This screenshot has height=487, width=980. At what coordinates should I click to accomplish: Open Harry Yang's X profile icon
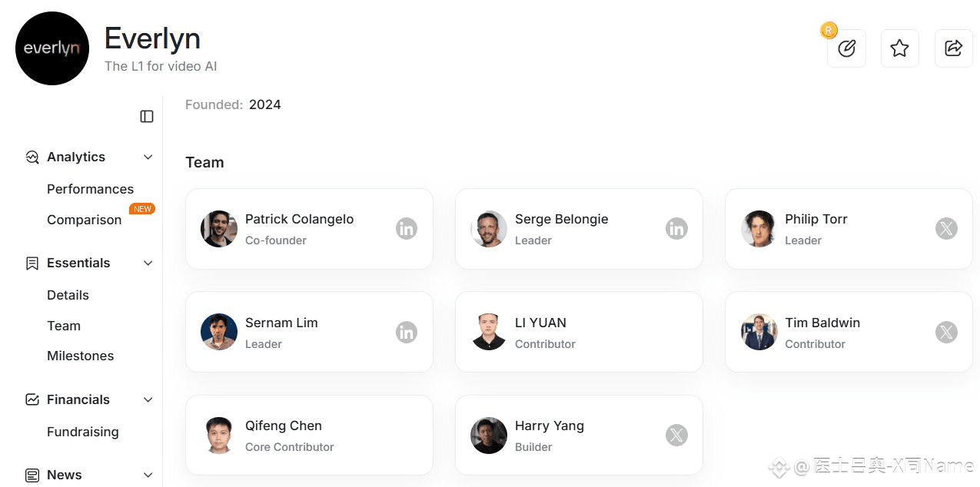click(x=676, y=436)
